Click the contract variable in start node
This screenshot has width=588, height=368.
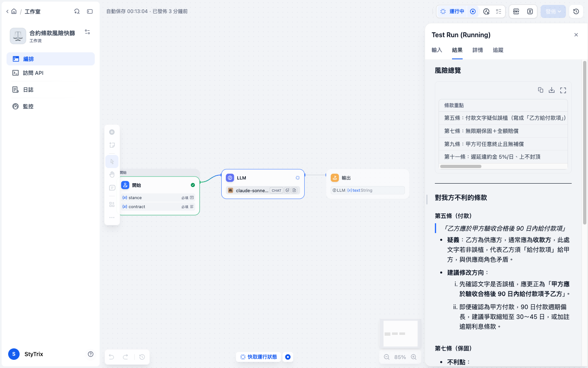158,206
